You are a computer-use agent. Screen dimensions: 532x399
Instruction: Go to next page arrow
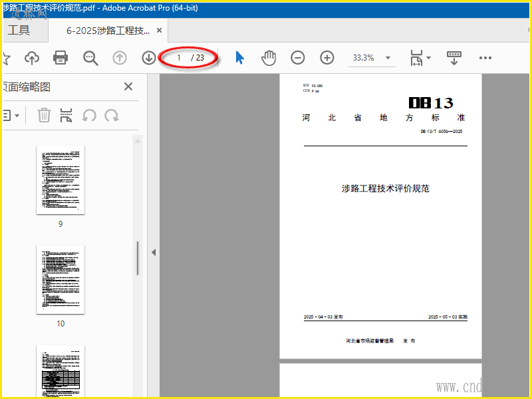[148, 58]
